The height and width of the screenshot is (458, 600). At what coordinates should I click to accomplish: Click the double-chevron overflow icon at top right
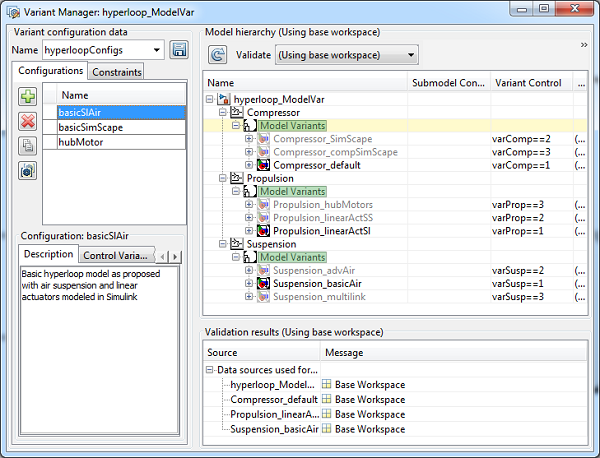coord(583,45)
